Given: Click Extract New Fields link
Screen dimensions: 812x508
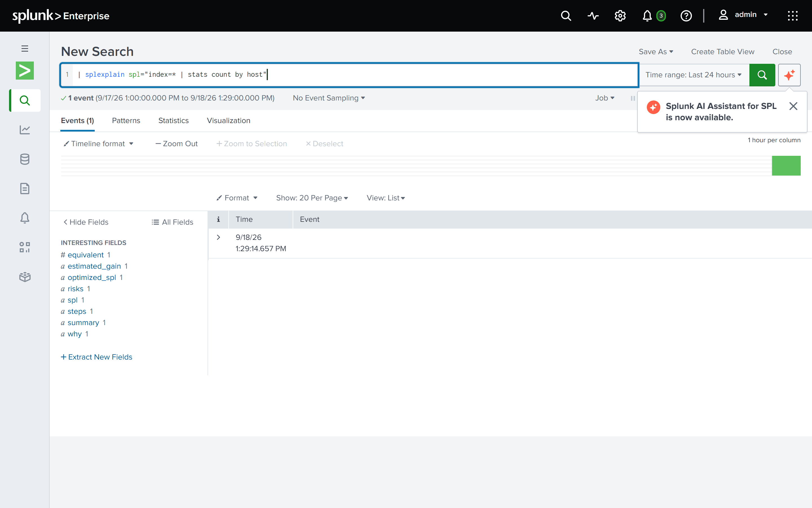Looking at the screenshot, I should point(97,357).
